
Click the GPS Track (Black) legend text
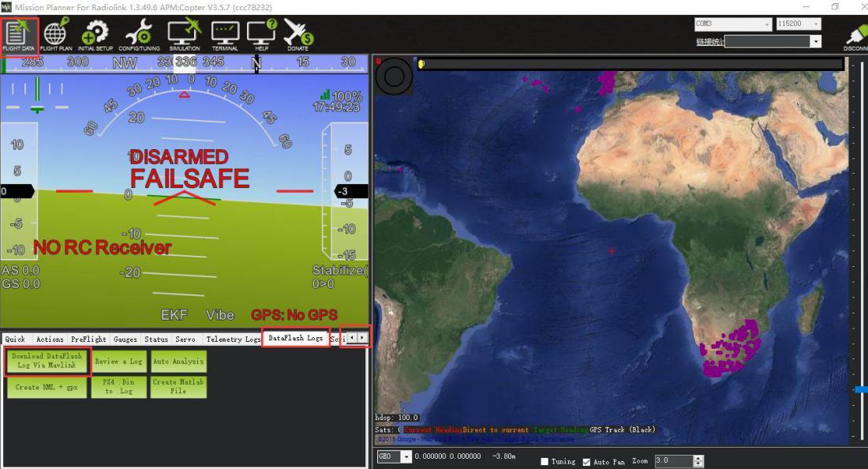click(623, 430)
